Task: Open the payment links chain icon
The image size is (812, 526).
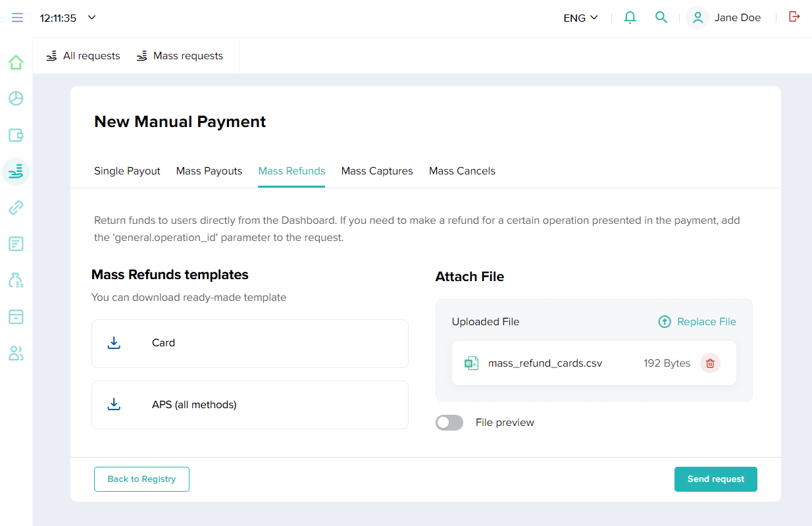Action: (x=16, y=208)
